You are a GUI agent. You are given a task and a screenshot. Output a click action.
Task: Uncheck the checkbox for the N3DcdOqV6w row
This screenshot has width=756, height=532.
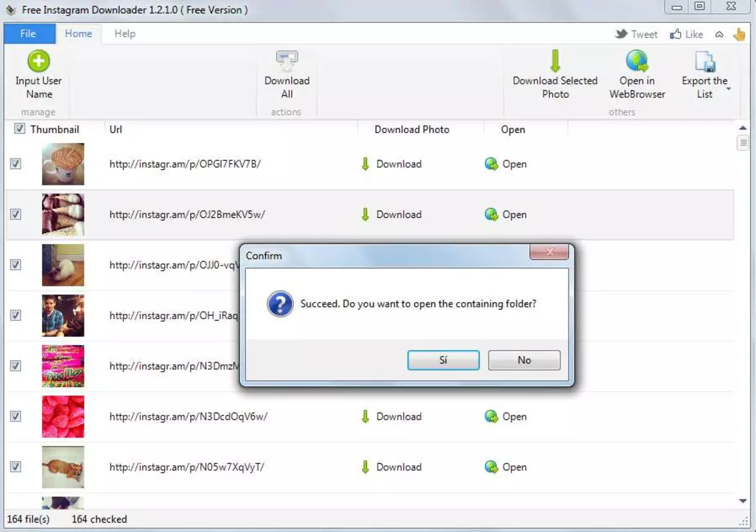pyautogui.click(x=15, y=416)
